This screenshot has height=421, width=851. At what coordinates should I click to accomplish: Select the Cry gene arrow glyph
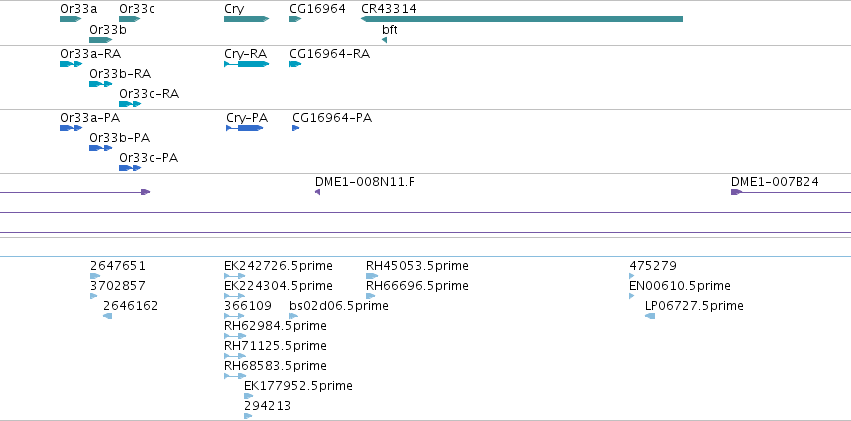coord(246,19)
